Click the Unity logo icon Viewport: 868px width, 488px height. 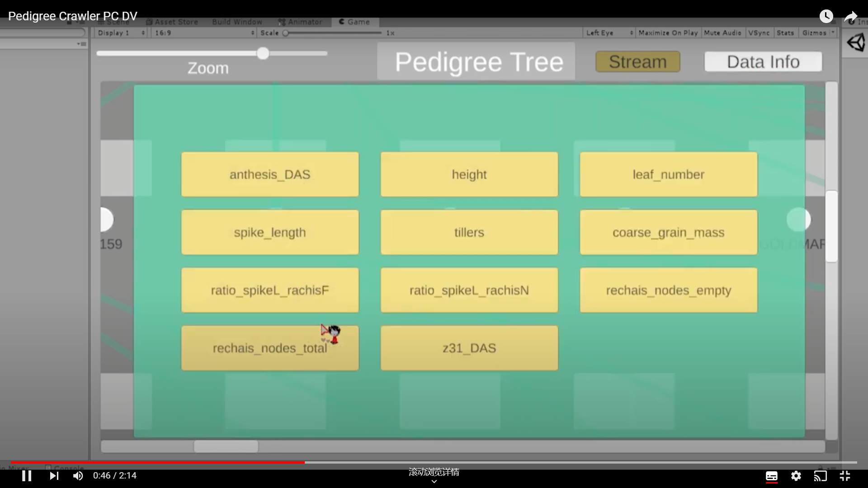[x=855, y=43]
